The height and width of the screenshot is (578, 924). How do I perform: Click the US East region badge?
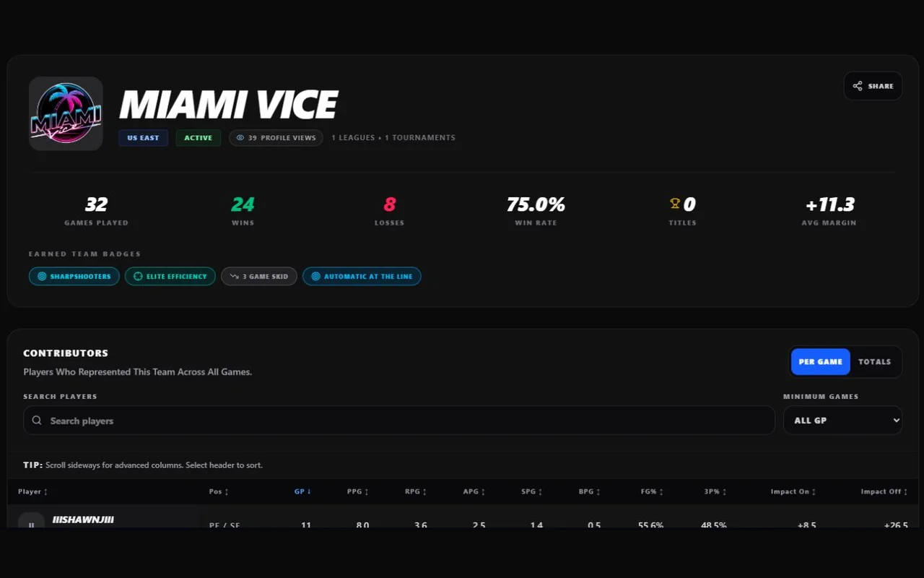(144, 137)
